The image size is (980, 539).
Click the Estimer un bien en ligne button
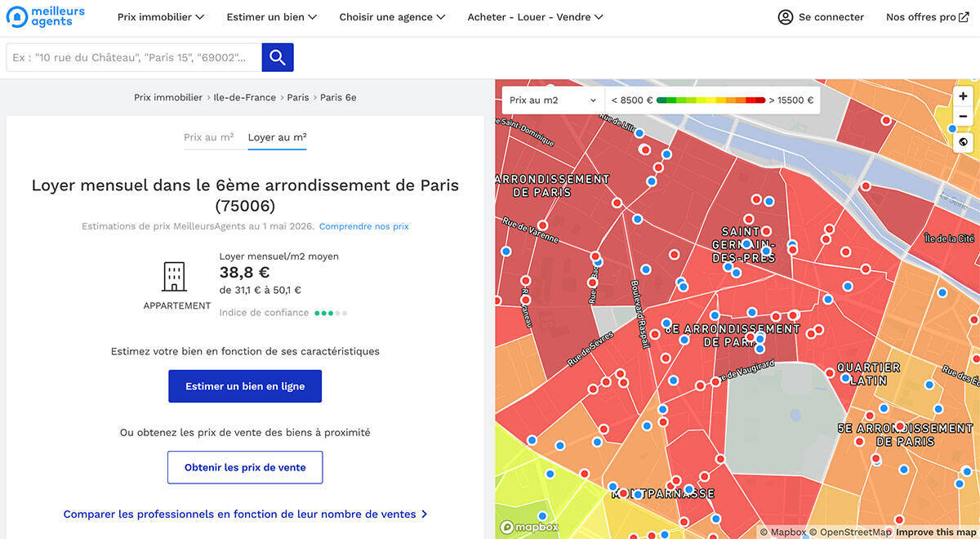[245, 386]
